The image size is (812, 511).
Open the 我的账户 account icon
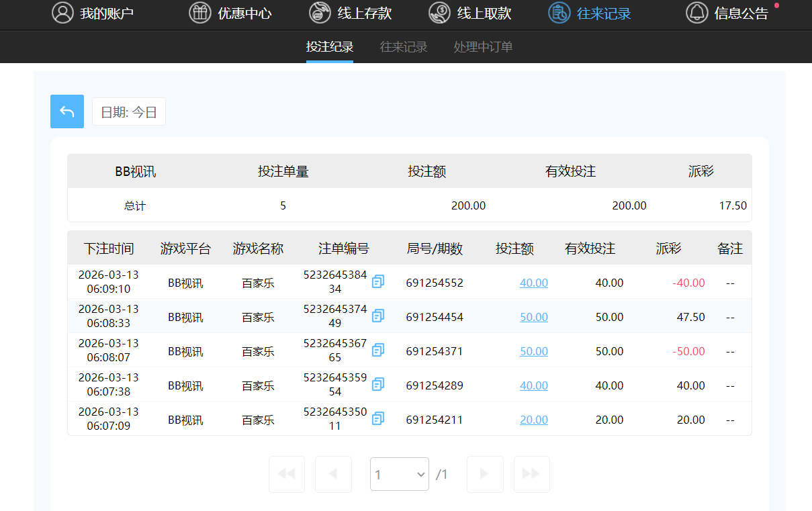point(62,12)
